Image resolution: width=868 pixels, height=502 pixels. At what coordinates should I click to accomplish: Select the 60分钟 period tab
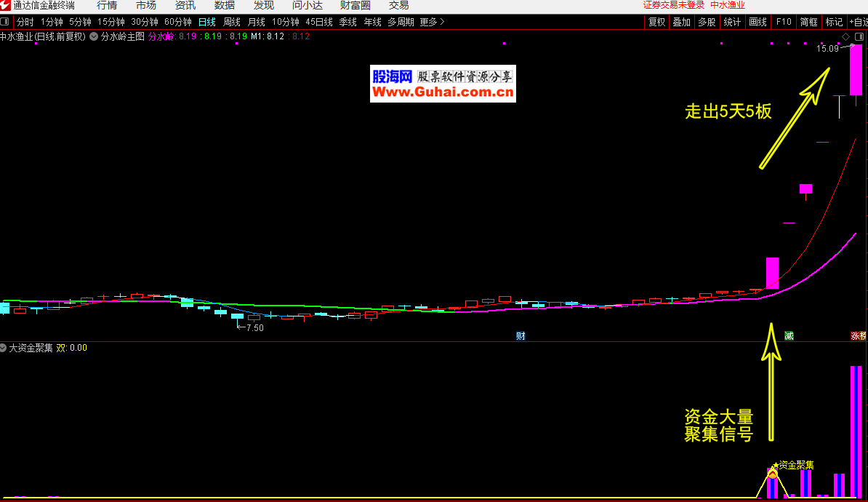[178, 23]
